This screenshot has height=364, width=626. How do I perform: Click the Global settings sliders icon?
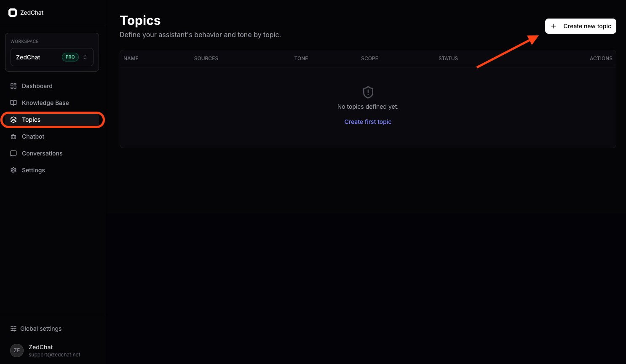pyautogui.click(x=13, y=329)
